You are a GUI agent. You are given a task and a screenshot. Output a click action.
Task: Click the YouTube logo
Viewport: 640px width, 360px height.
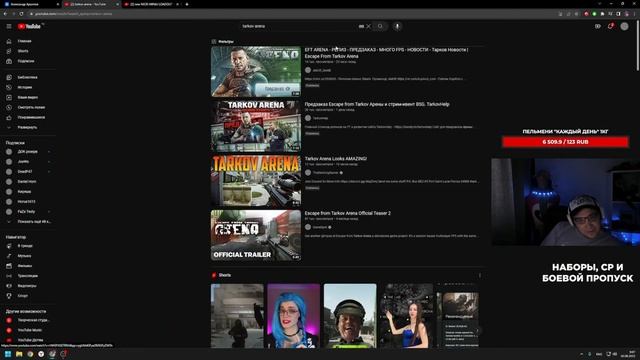[29, 26]
